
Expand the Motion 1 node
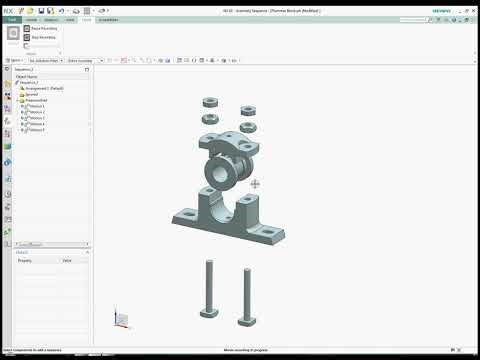[22, 106]
